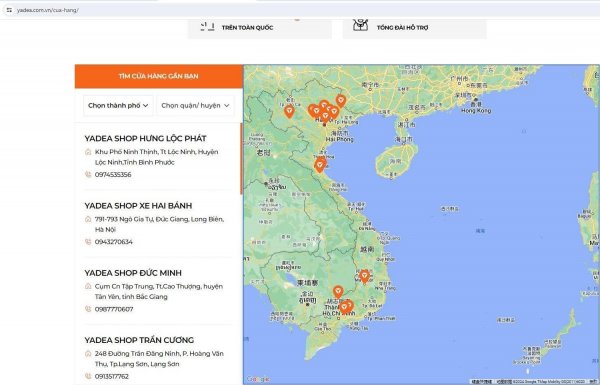Screen dimensions: 600x385
Task: Click phone icon under Yadea Shop Đức Minh
Action: (x=88, y=309)
